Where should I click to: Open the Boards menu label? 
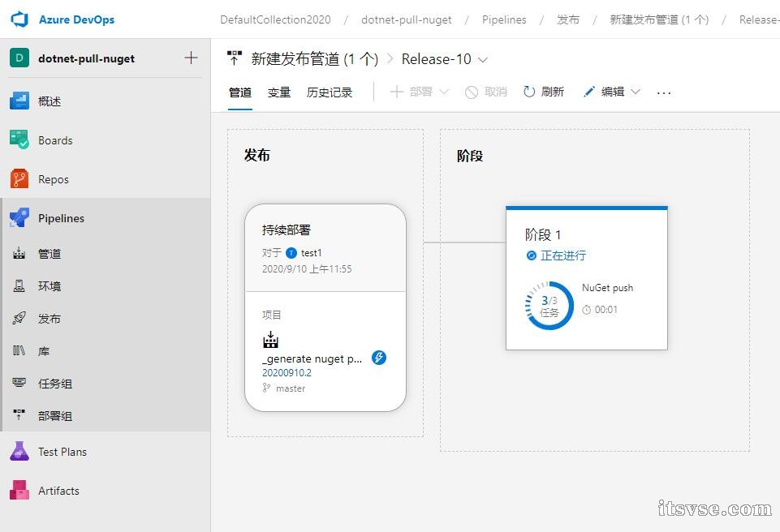[55, 140]
